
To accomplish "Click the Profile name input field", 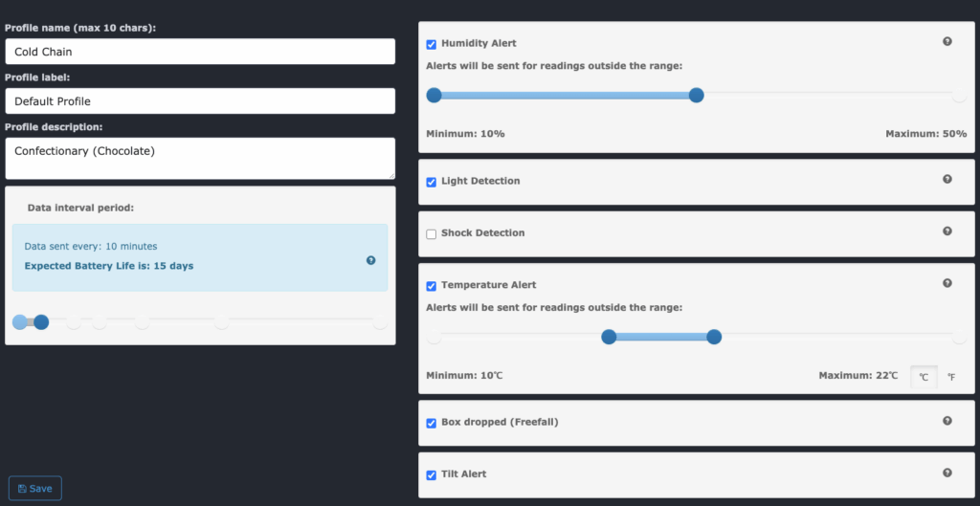I will click(x=200, y=52).
